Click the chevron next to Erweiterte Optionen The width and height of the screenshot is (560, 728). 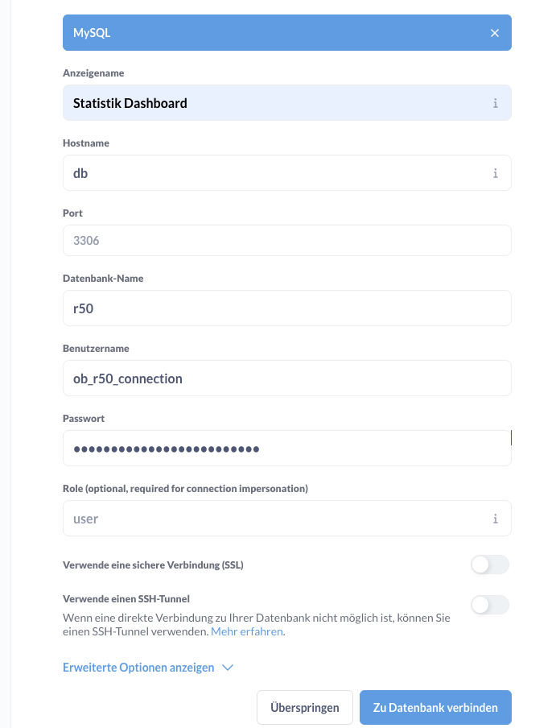coord(227,668)
